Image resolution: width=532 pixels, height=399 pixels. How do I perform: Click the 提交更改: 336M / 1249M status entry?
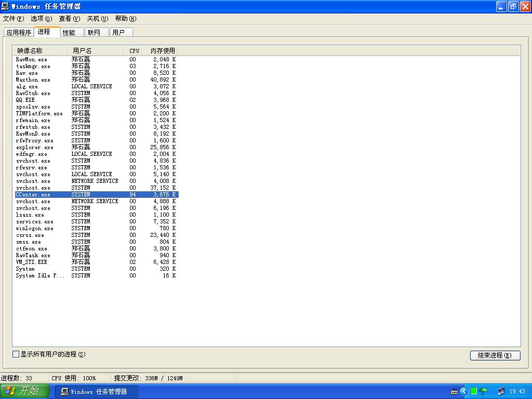[x=174, y=378]
